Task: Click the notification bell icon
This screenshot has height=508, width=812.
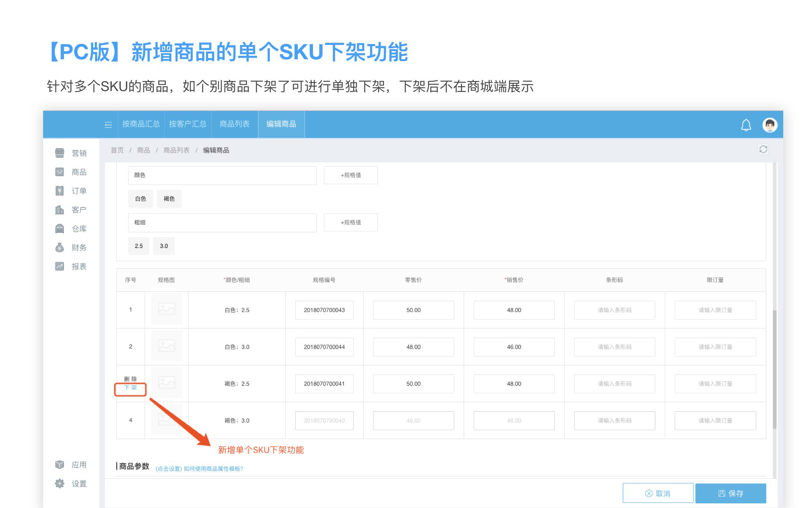Action: [746, 125]
